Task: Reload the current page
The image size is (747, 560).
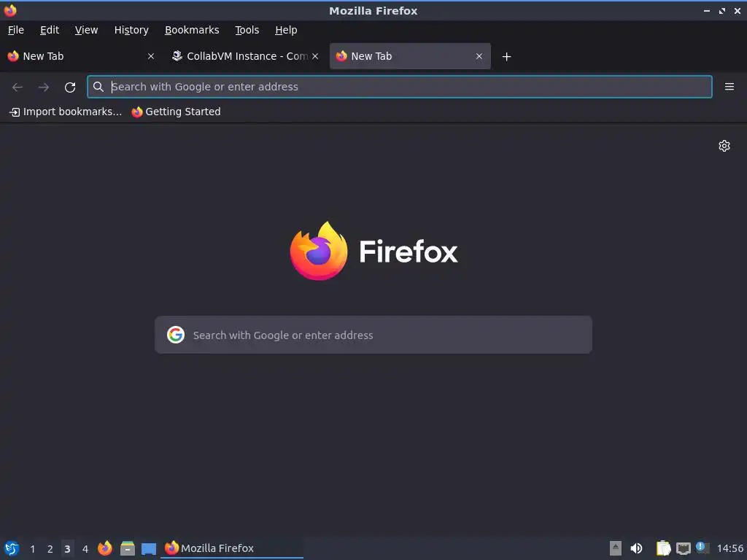Action: [x=70, y=87]
